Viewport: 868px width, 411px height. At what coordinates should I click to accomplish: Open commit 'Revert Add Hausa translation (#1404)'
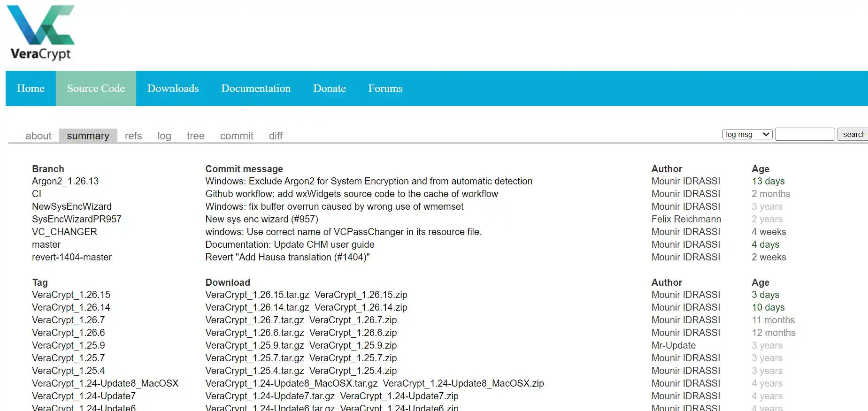coord(287,257)
